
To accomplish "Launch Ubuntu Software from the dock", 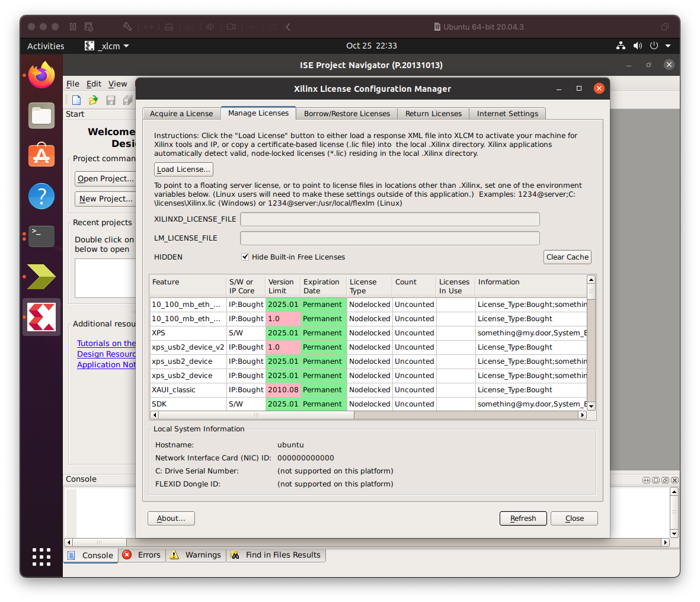I will 41,155.
